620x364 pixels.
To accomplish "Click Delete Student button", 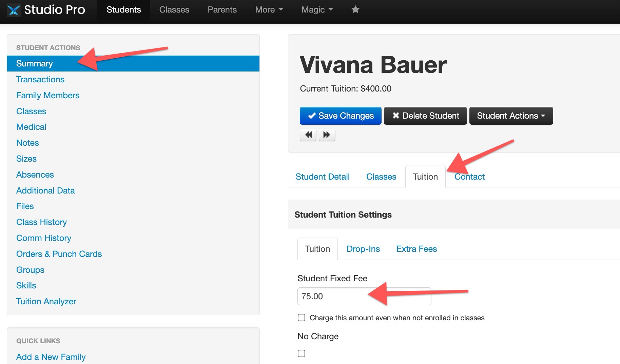I will [x=425, y=116].
